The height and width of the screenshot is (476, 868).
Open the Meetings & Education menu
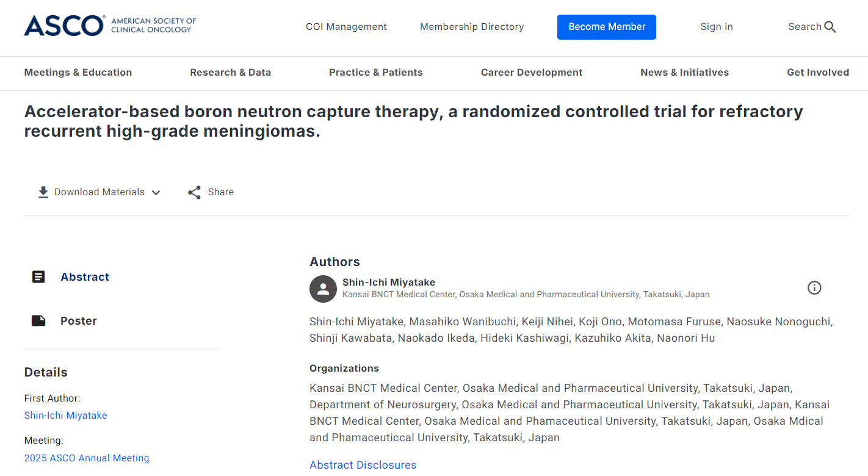point(78,73)
